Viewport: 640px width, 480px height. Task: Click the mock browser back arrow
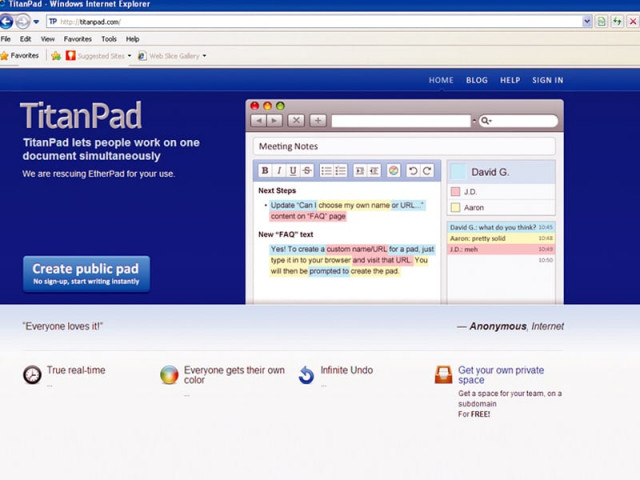point(258,120)
